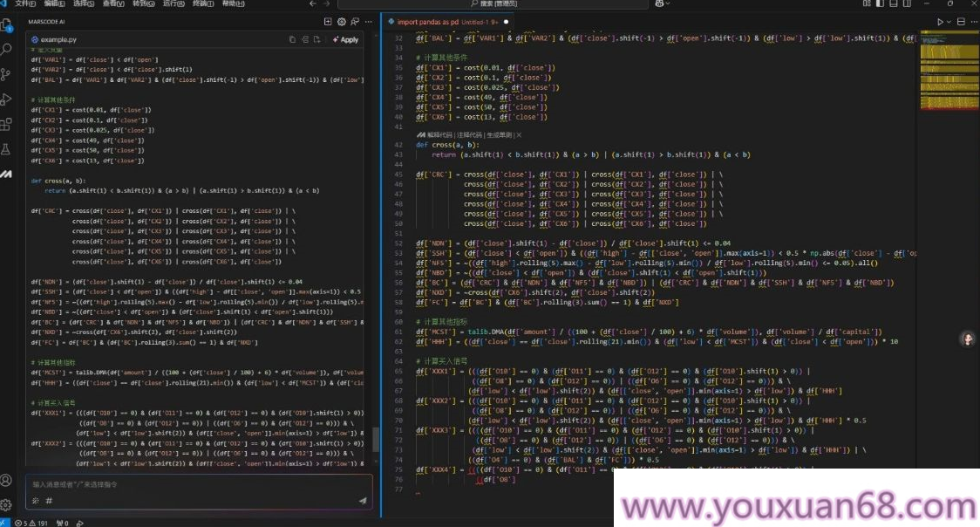This screenshot has height=527, width=980.
Task: Open the MARSCODE AI panel overflow menu
Action: (368, 22)
